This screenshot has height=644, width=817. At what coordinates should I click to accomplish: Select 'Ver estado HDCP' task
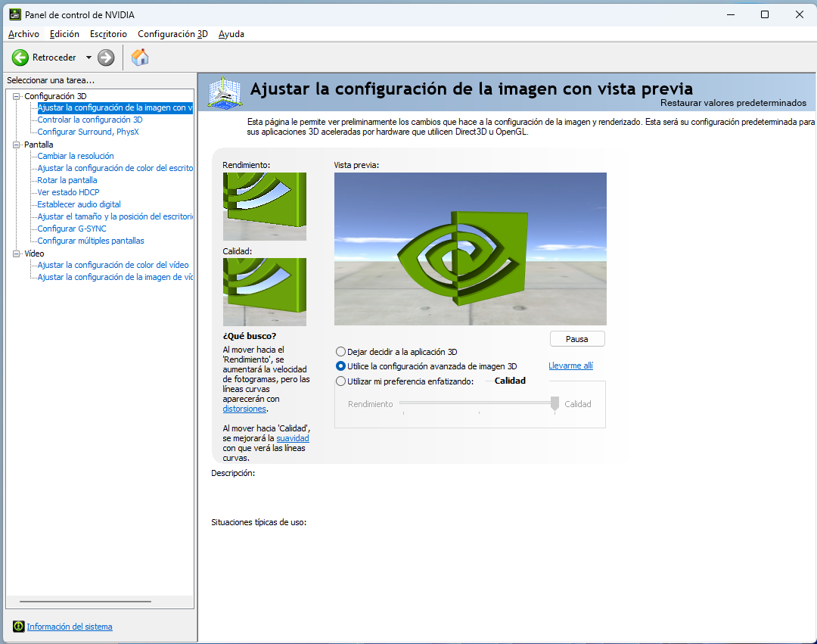pos(68,192)
